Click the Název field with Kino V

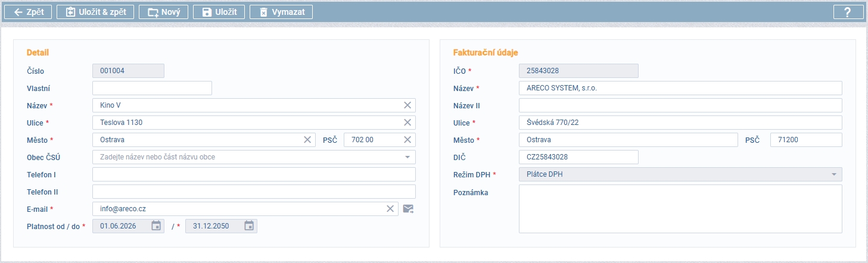coord(254,105)
